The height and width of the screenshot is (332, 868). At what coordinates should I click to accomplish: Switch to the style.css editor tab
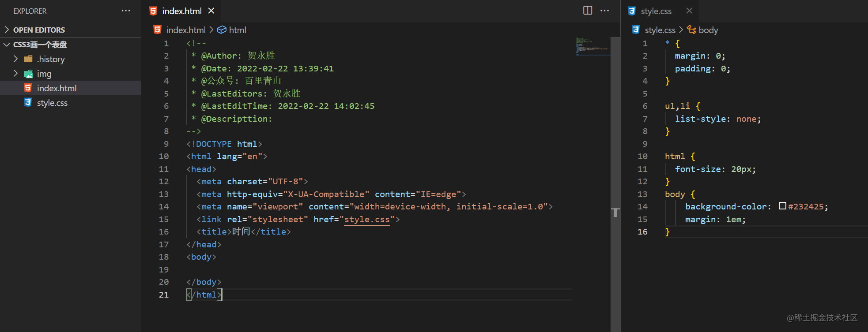pyautogui.click(x=656, y=11)
